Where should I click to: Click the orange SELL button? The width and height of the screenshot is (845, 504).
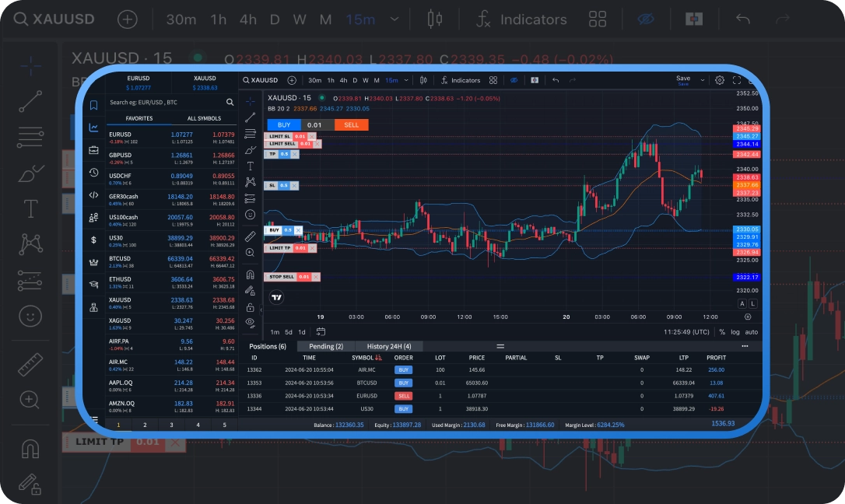point(351,124)
